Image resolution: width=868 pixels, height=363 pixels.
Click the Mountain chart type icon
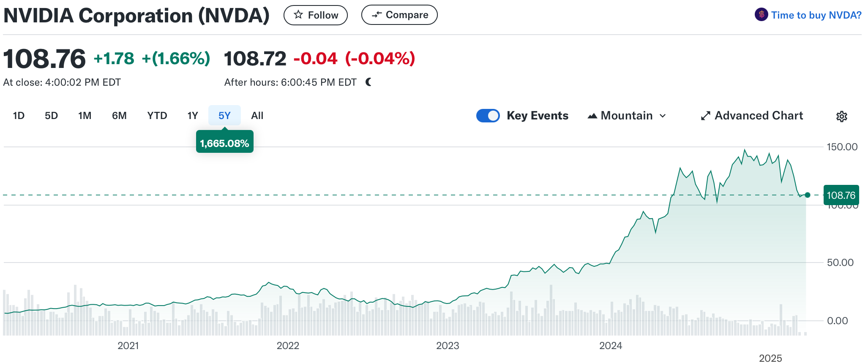tap(592, 116)
